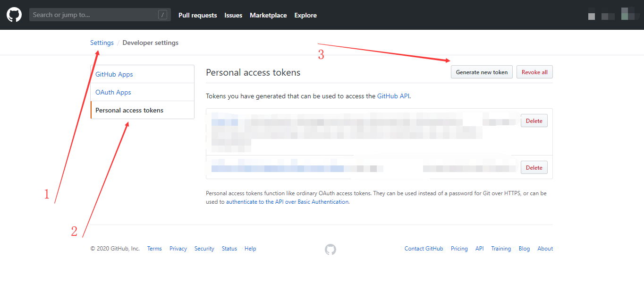Delete the second personal access token
Screen dimensions: 644x294
pyautogui.click(x=534, y=167)
